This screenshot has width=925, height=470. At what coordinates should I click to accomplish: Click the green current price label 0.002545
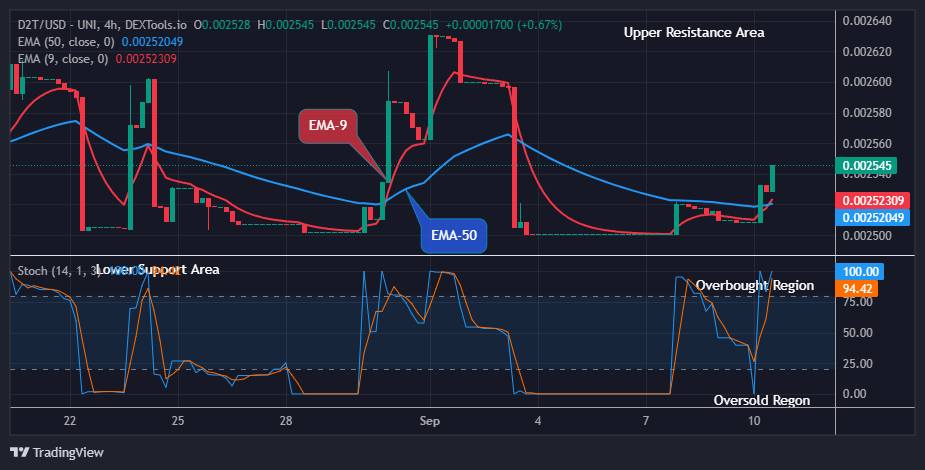[866, 166]
